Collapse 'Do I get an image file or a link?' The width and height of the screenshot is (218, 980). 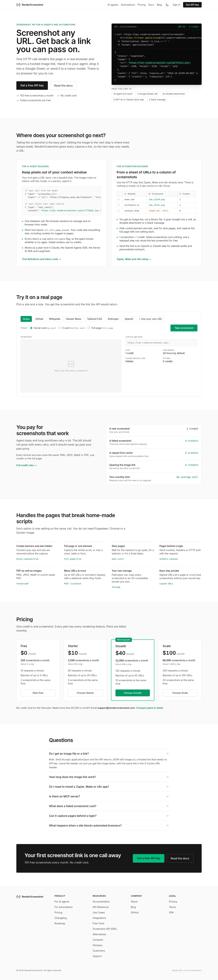tap(109, 753)
